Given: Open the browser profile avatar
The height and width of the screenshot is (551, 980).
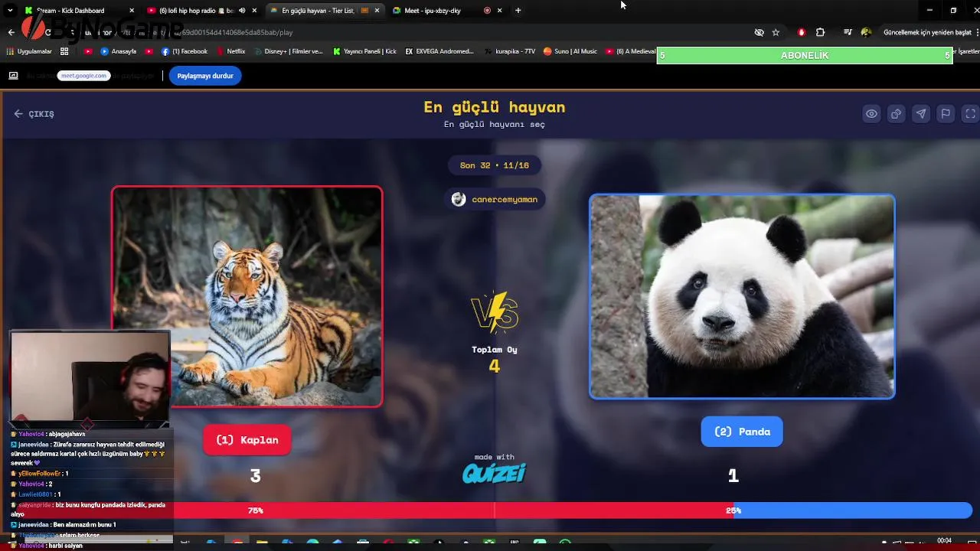Looking at the screenshot, I should [x=866, y=32].
